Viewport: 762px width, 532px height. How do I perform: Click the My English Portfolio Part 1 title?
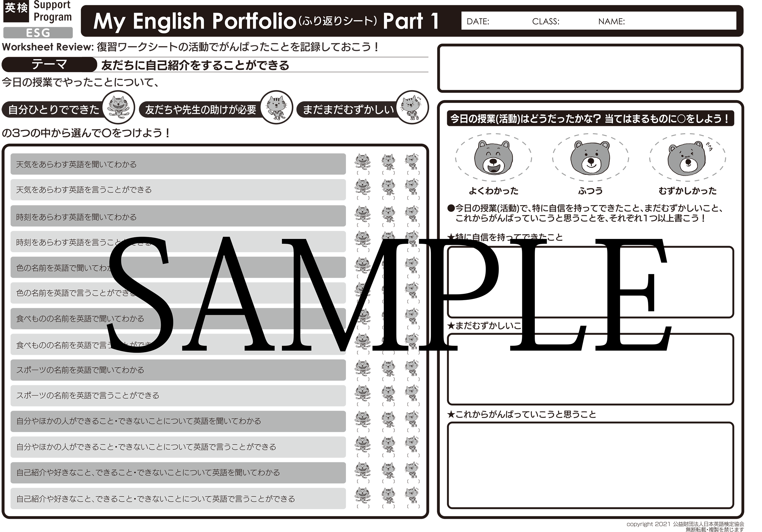266,21
